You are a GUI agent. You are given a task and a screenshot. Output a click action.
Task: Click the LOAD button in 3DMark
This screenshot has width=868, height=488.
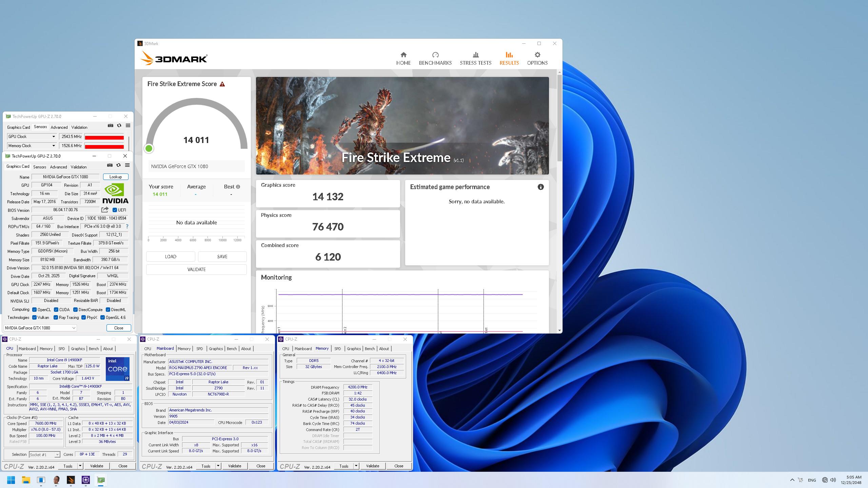171,257
